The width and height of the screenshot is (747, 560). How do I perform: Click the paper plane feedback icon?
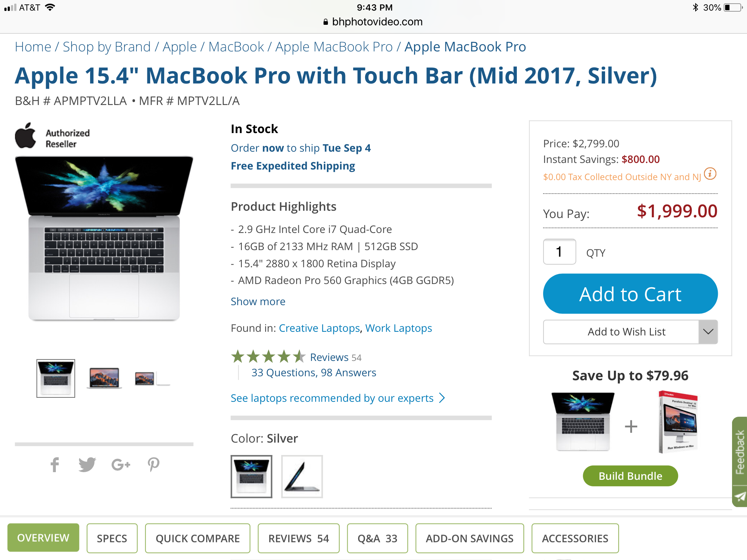pyautogui.click(x=740, y=497)
